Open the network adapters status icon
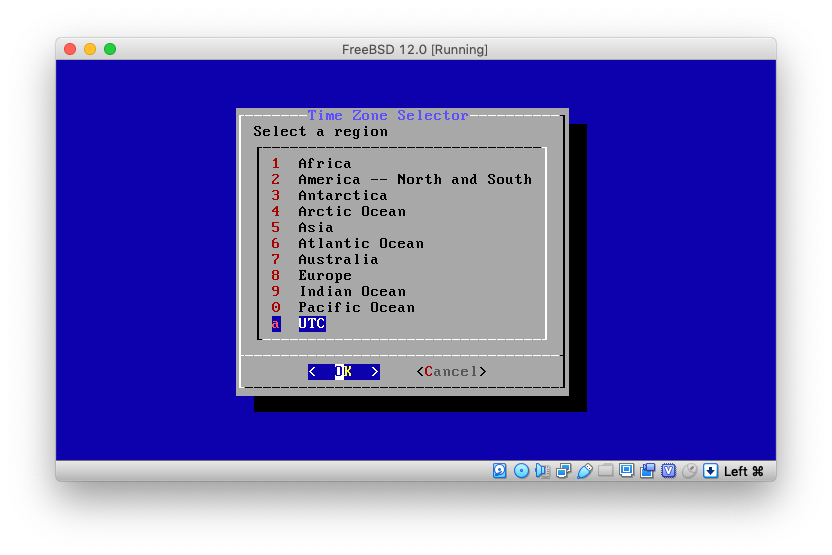The width and height of the screenshot is (832, 555). pyautogui.click(x=564, y=471)
